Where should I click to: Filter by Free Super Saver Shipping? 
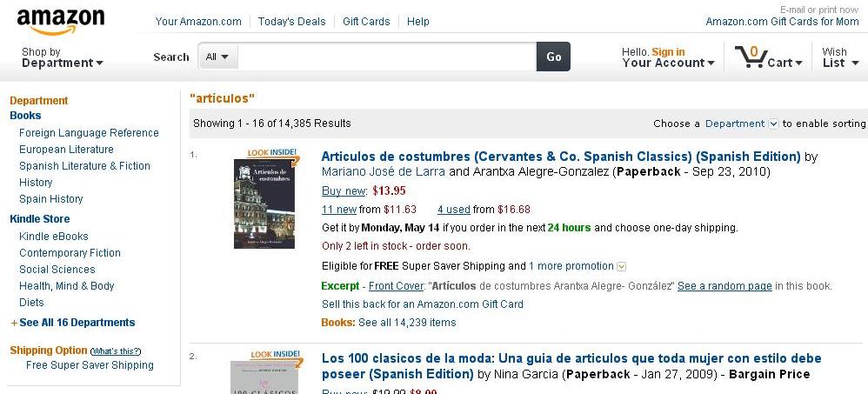(x=90, y=365)
